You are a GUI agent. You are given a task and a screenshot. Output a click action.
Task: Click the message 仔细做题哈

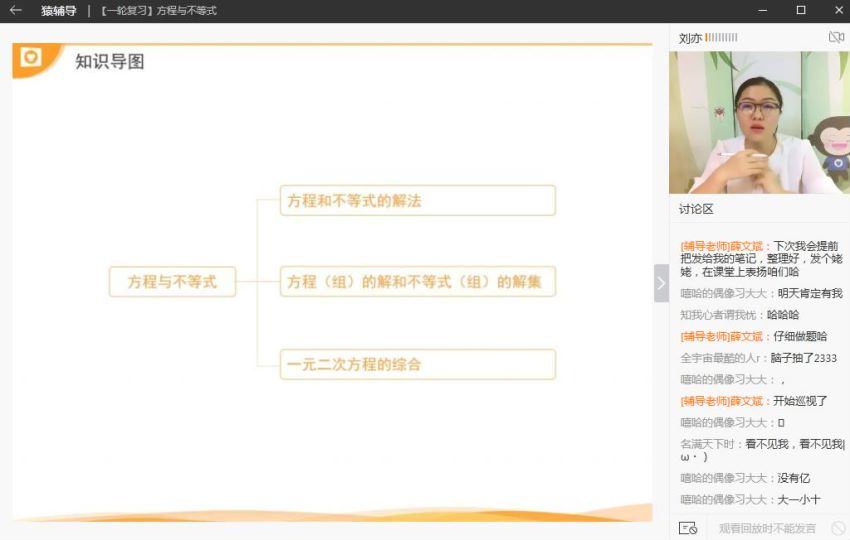click(x=800, y=336)
